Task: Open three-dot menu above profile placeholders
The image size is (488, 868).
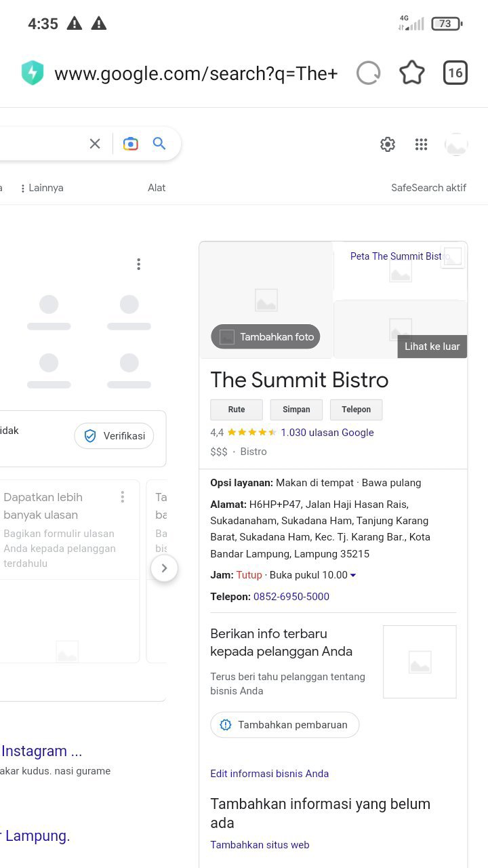Action: click(x=138, y=264)
